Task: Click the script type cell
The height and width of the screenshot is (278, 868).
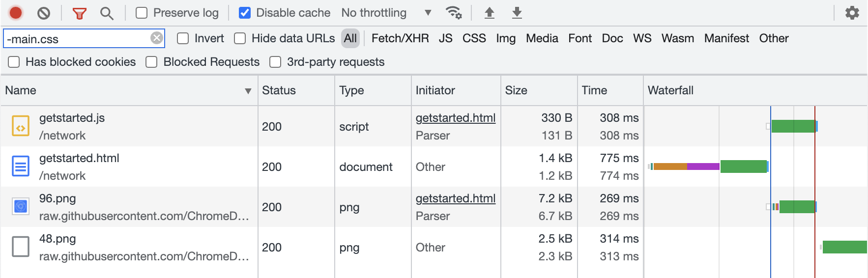Action: point(354,127)
